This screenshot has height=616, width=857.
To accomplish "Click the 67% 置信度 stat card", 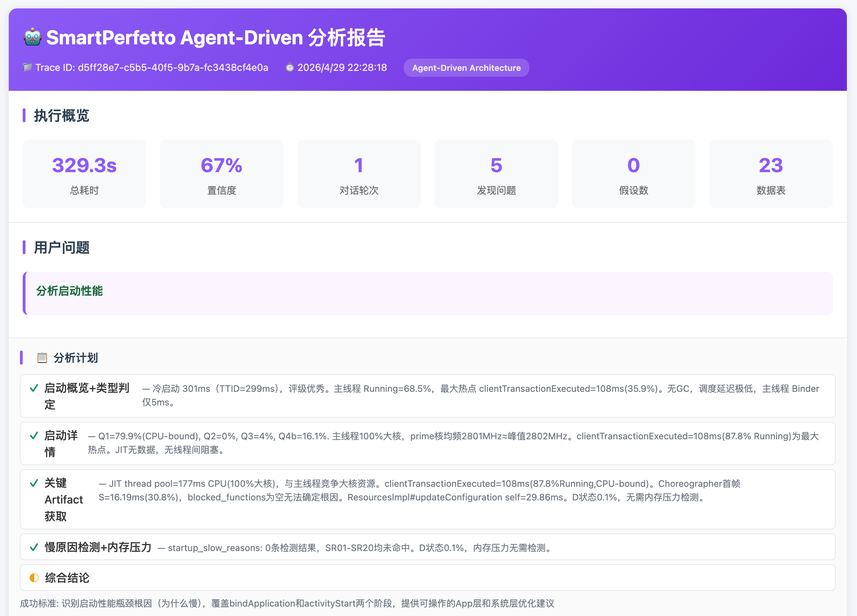I will point(221,174).
